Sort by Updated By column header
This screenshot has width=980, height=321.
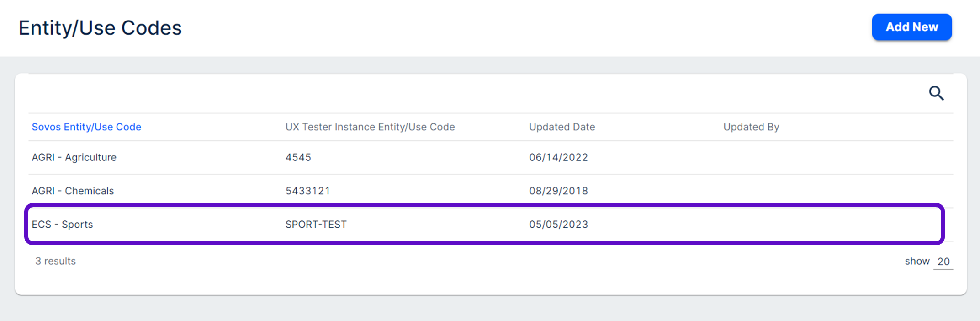coord(751,127)
